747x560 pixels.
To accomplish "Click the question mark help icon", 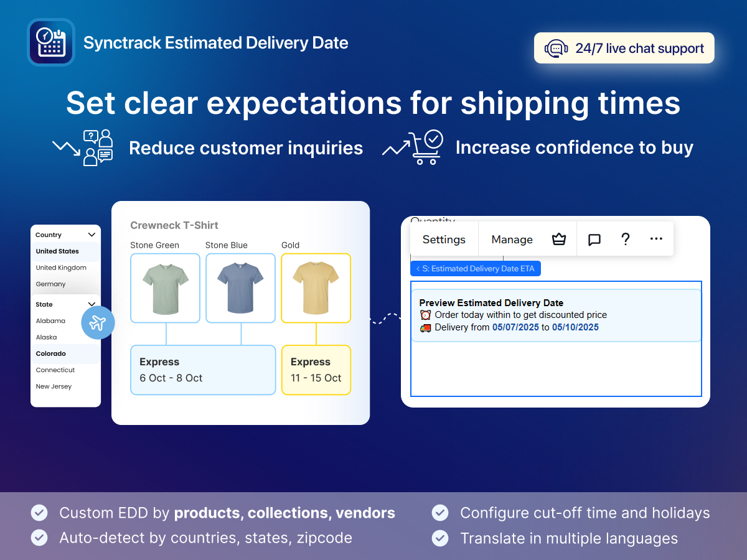I will pos(626,239).
